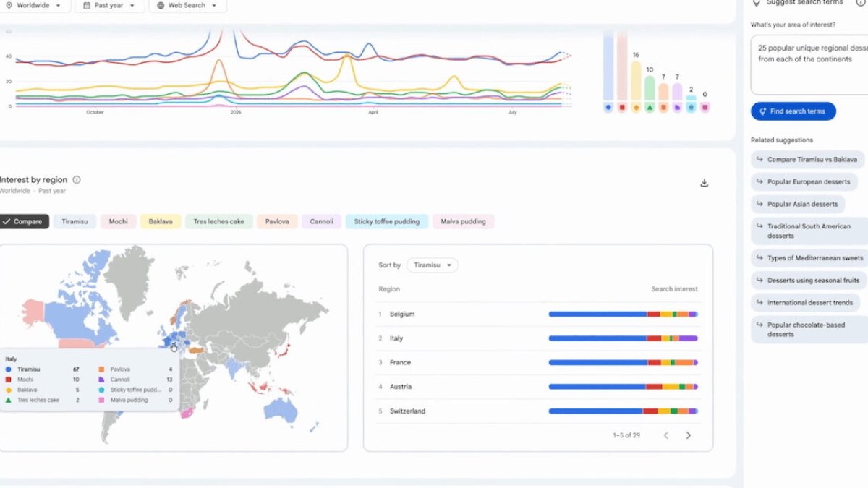This screenshot has height=488, width=868.
Task: Click Switzerland's search interest bar
Action: 623,411
